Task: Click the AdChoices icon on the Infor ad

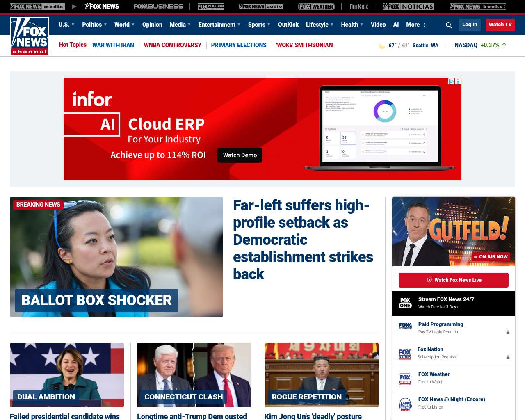Action: pyautogui.click(x=451, y=82)
